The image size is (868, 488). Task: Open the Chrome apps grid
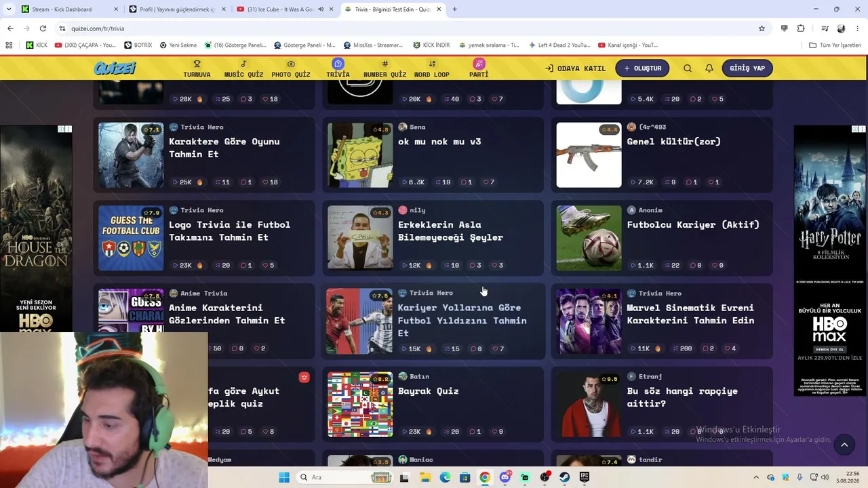(x=9, y=45)
